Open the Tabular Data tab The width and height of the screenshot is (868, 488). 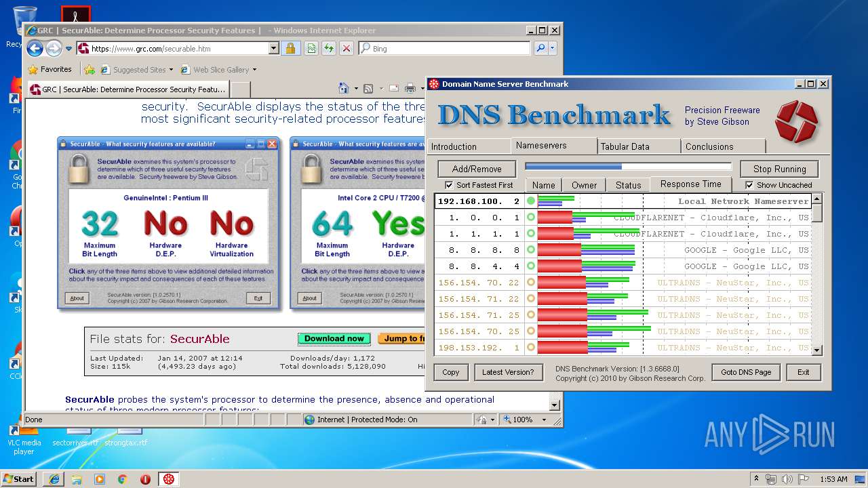click(x=639, y=146)
